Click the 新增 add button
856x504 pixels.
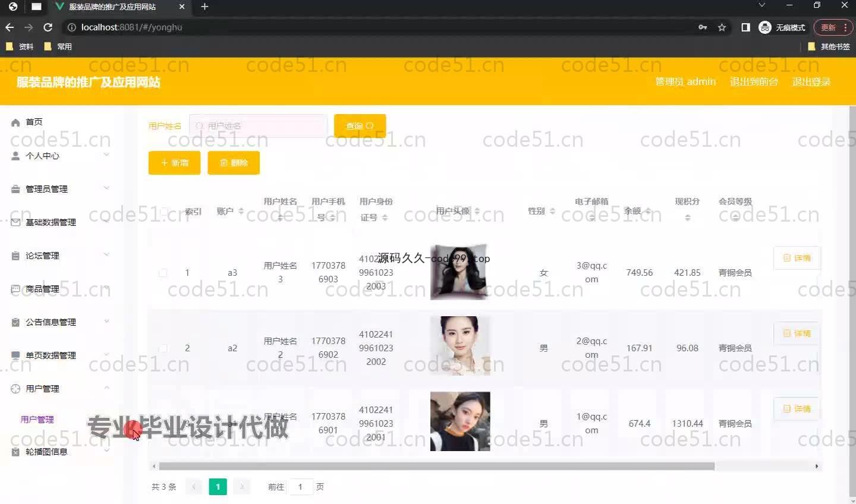pyautogui.click(x=174, y=163)
